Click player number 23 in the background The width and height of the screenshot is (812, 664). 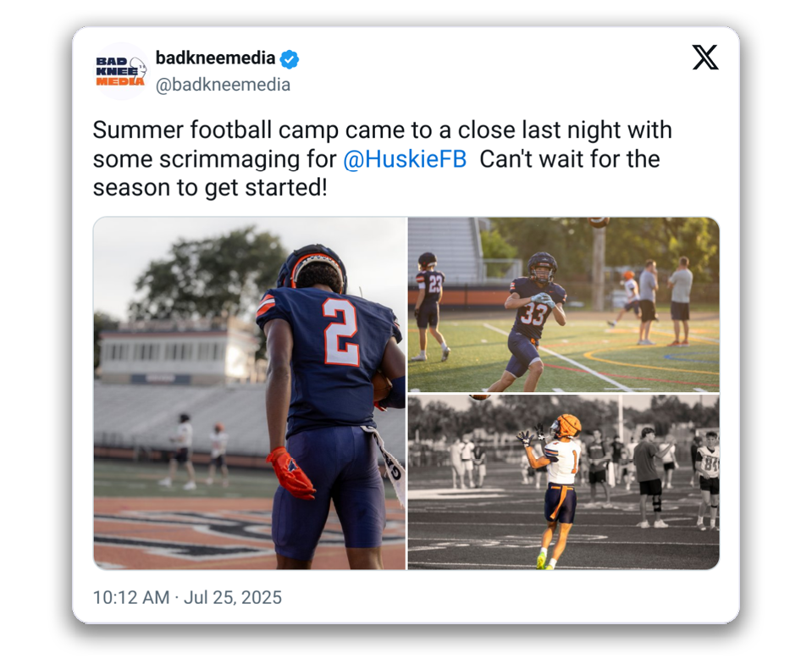(x=430, y=306)
